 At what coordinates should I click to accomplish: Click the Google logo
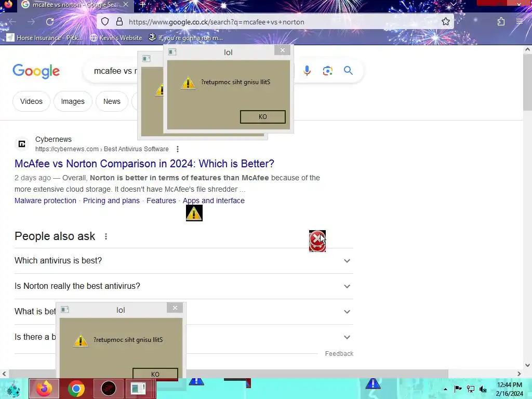[x=36, y=71]
